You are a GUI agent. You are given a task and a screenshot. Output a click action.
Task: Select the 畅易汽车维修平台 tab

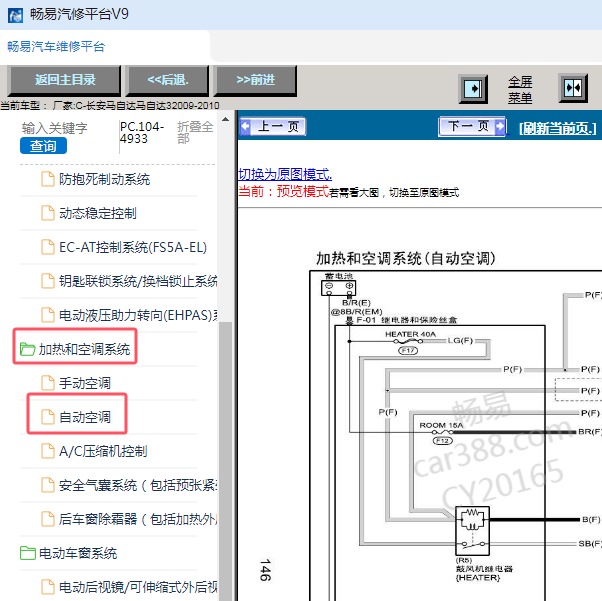(x=56, y=47)
